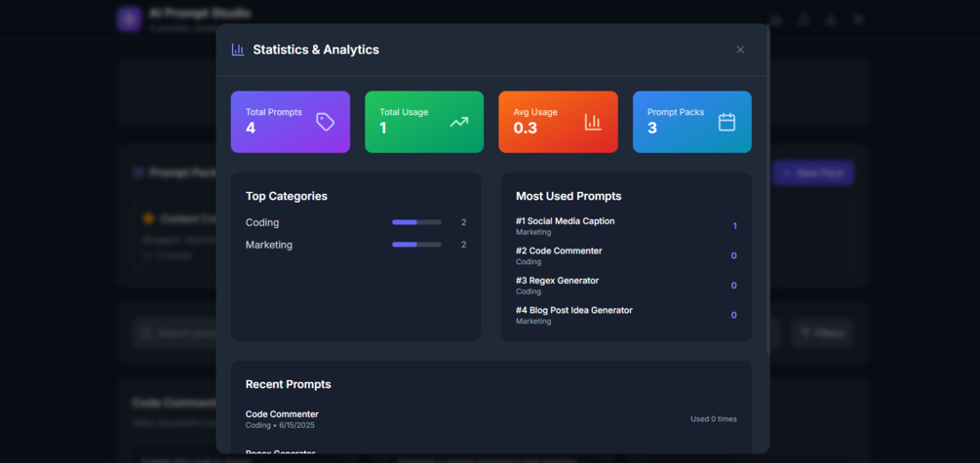
Task: Click Code Commenter under Recent Prompts
Action: [x=282, y=414]
